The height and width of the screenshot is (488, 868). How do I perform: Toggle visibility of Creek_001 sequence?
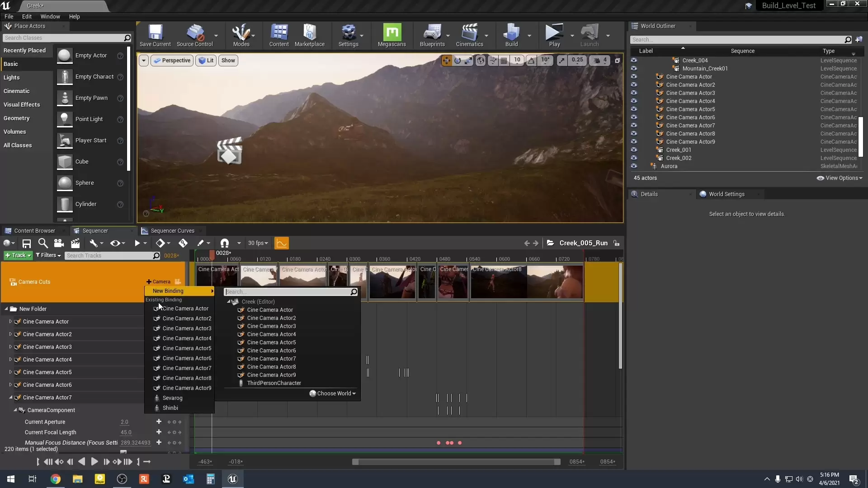pyautogui.click(x=634, y=150)
